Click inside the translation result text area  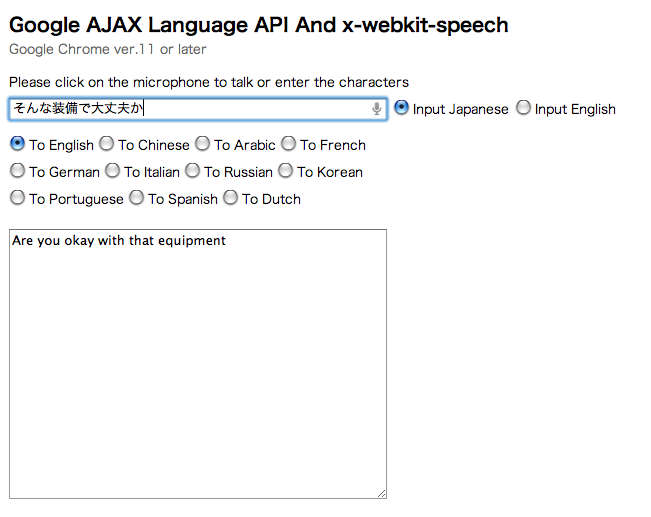point(198,364)
